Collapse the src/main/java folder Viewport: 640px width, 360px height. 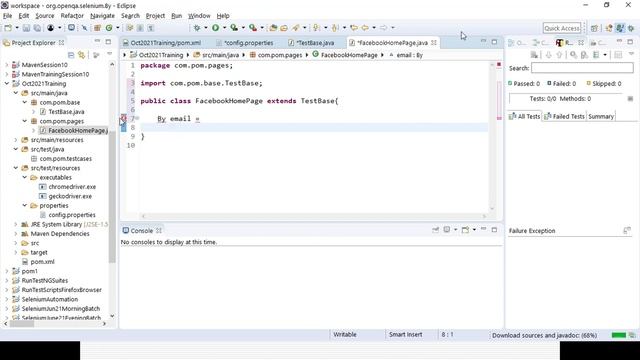tap(16, 93)
